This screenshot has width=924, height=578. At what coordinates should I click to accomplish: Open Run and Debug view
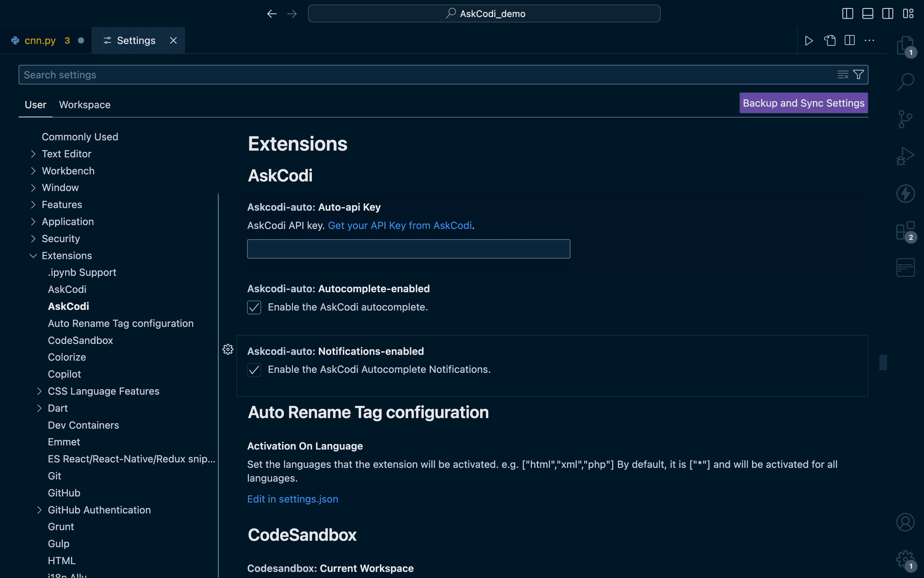906,156
